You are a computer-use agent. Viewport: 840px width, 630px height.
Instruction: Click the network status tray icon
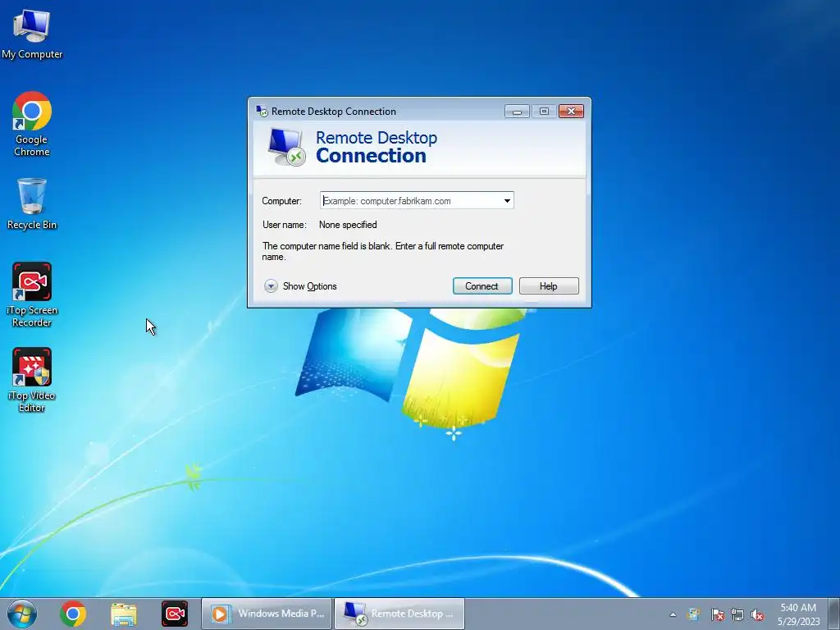pos(737,614)
